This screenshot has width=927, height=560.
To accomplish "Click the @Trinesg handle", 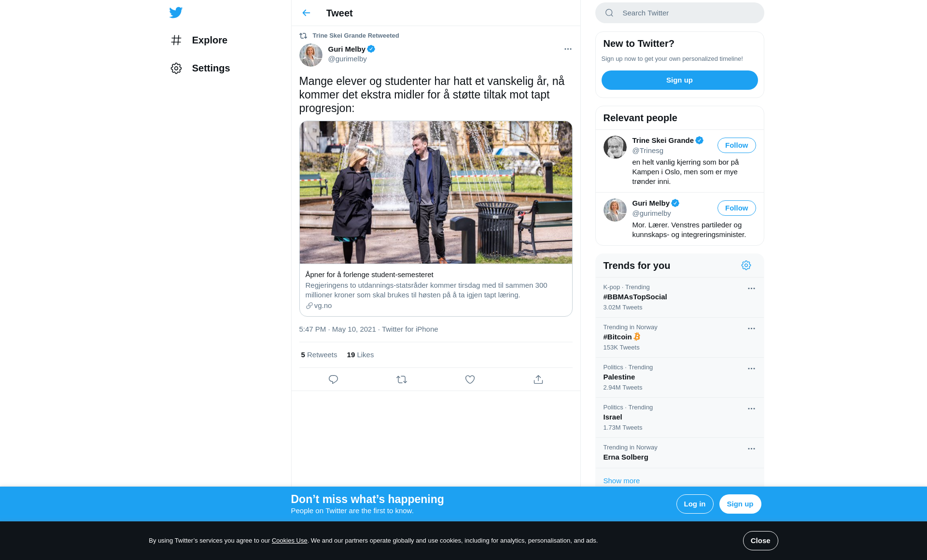I will click(648, 151).
